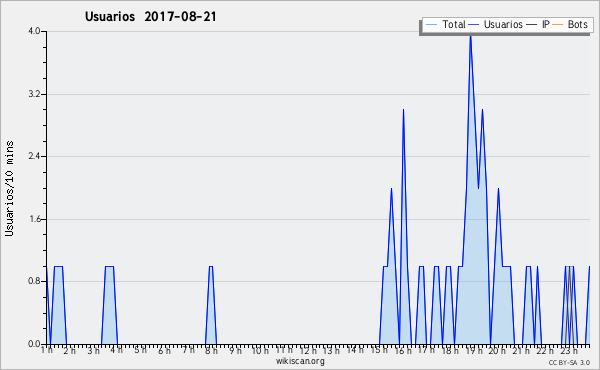Image resolution: width=600 pixels, height=370 pixels.
Task: Click the 3.0 peak near 16 h
Action: 403,111
